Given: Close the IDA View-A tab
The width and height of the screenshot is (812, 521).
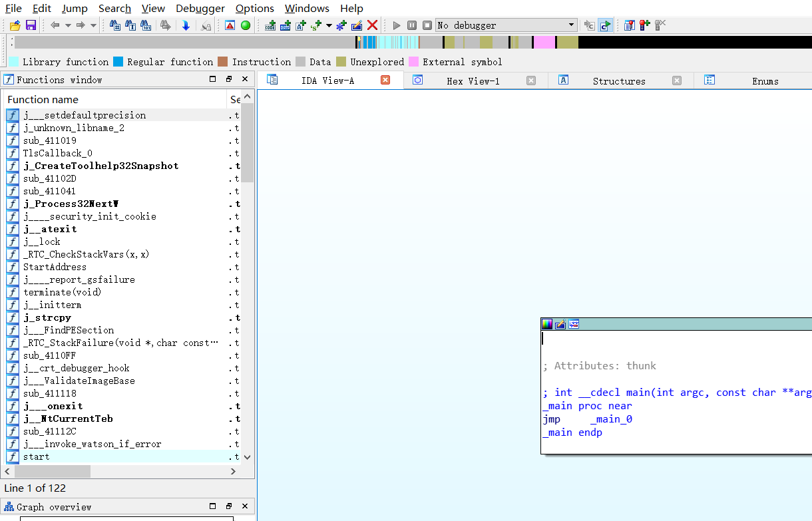Looking at the screenshot, I should point(385,80).
